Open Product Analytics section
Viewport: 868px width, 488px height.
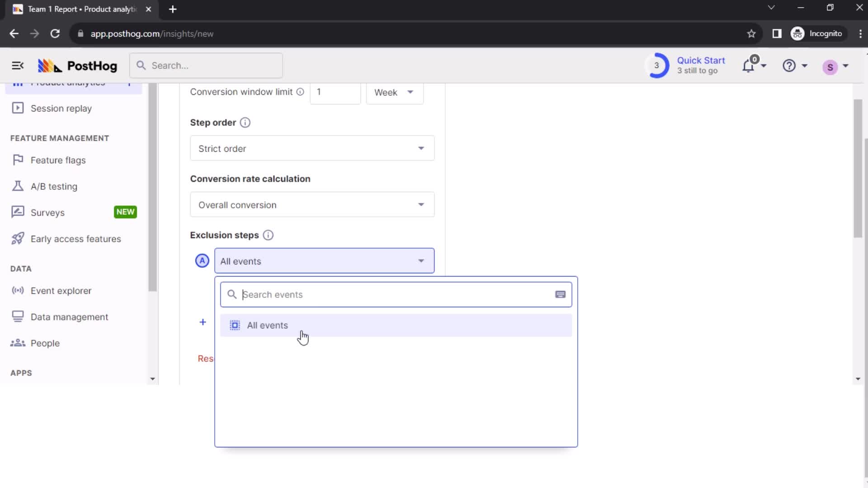67,83
